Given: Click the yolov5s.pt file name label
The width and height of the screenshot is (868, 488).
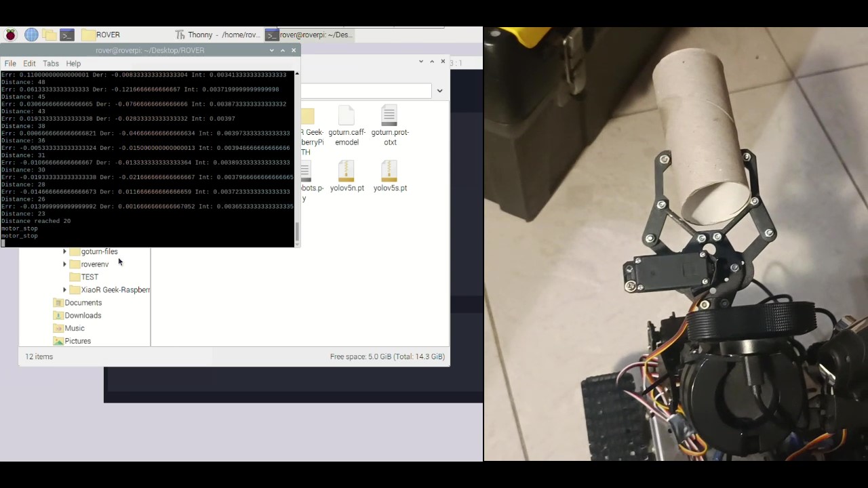Looking at the screenshot, I should tap(390, 188).
